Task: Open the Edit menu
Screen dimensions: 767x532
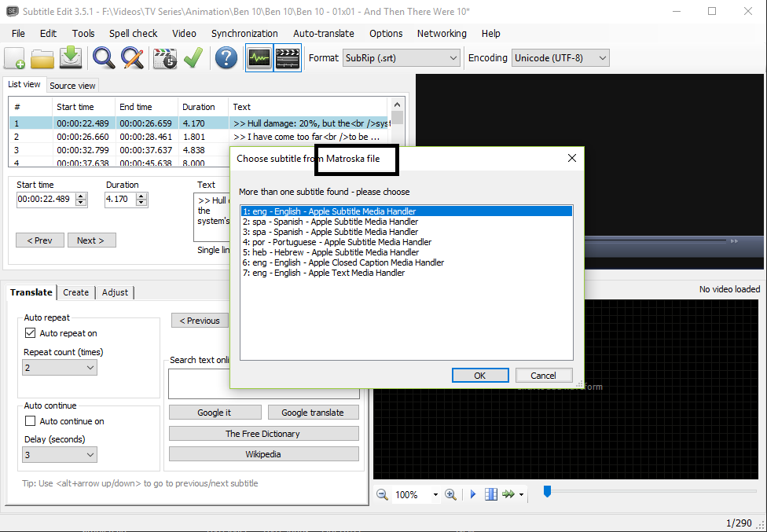Action: [x=48, y=33]
